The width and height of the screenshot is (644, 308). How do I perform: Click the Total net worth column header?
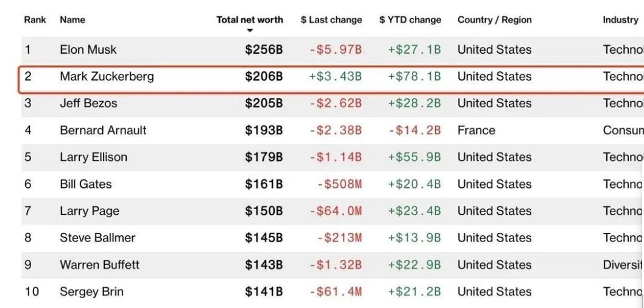250,20
